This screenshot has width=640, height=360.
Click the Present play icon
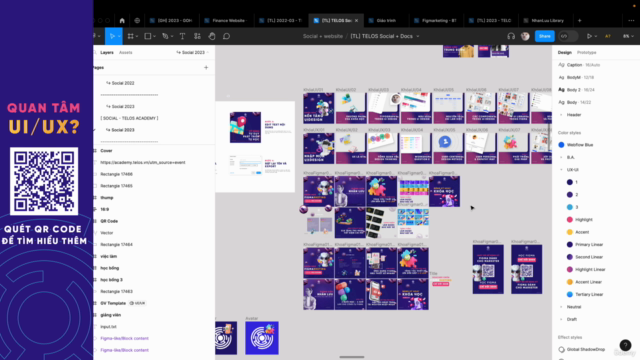(589, 36)
